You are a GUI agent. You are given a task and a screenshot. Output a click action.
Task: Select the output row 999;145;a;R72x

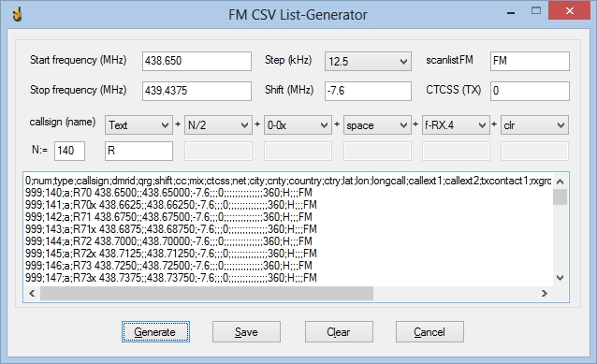[x=171, y=254]
